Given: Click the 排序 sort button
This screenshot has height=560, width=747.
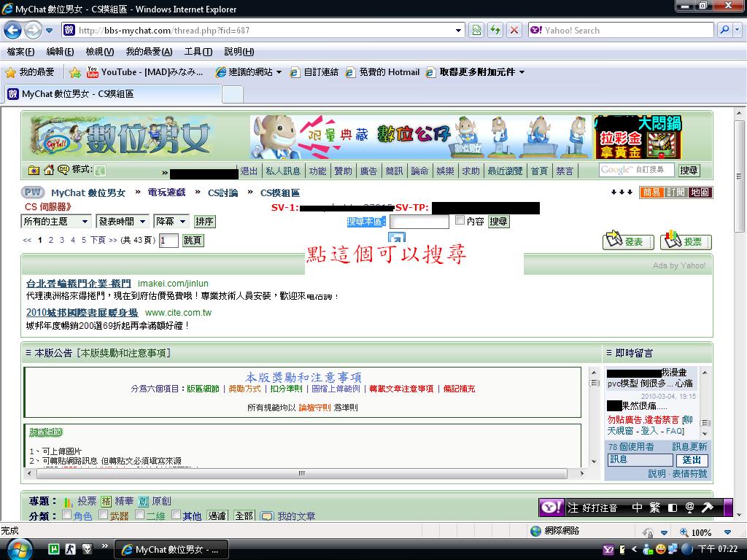Looking at the screenshot, I should coord(204,222).
